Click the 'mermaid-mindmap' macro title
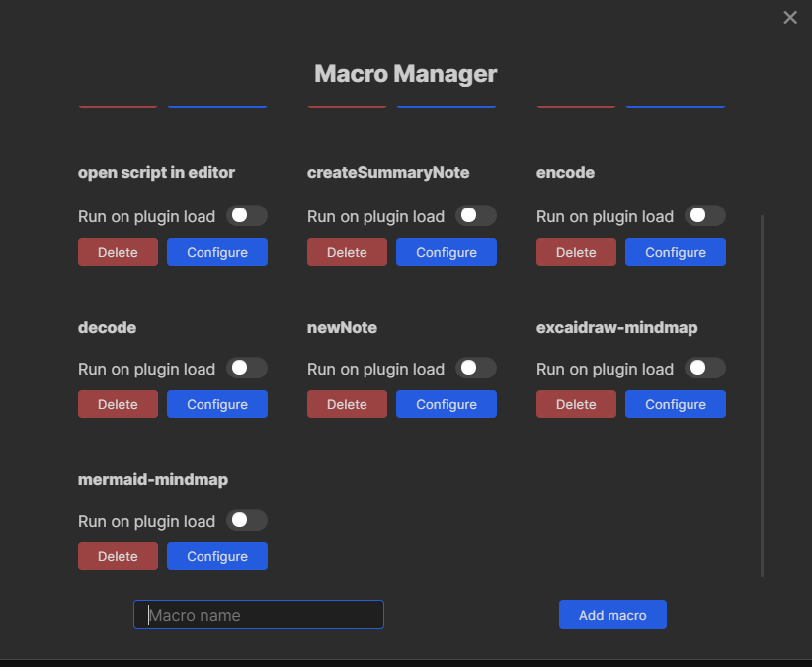Image resolution: width=812 pixels, height=667 pixels. [x=153, y=480]
